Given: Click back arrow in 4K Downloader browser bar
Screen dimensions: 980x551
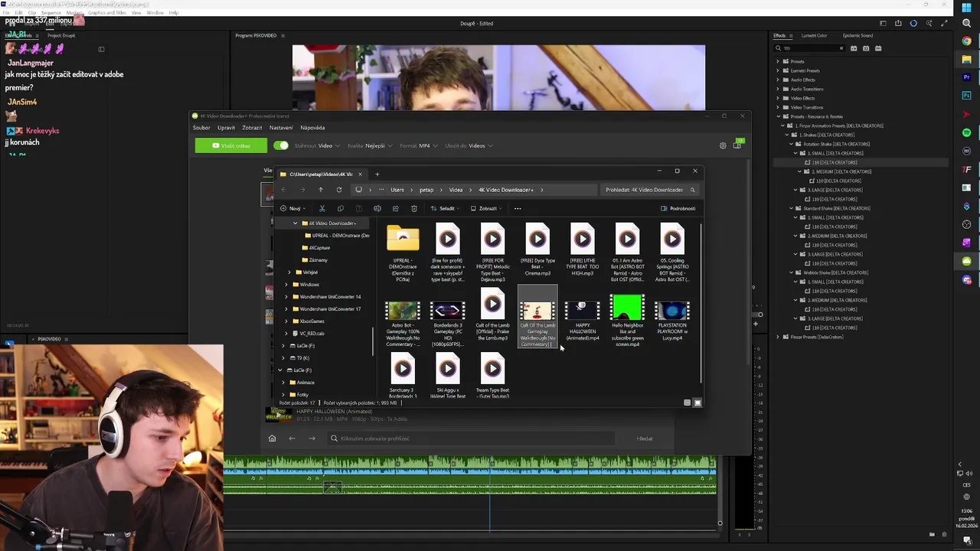Looking at the screenshot, I should tap(292, 439).
